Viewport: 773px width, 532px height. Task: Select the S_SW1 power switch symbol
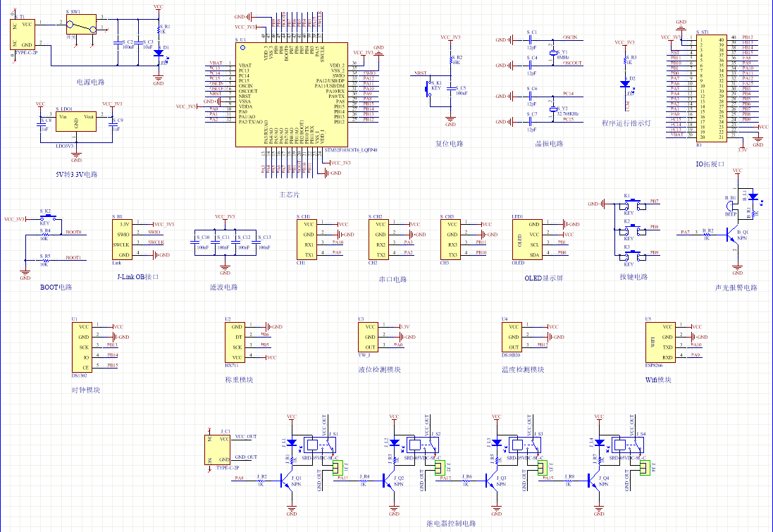pyautogui.click(x=81, y=25)
